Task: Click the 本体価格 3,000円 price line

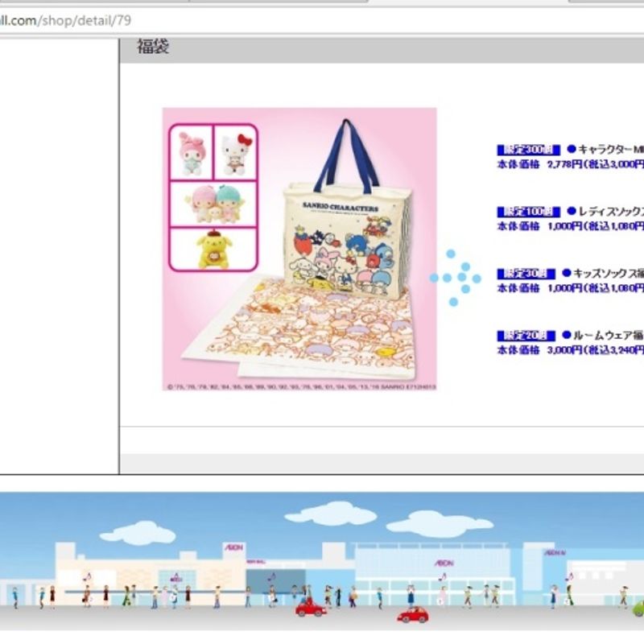Action: (571, 350)
